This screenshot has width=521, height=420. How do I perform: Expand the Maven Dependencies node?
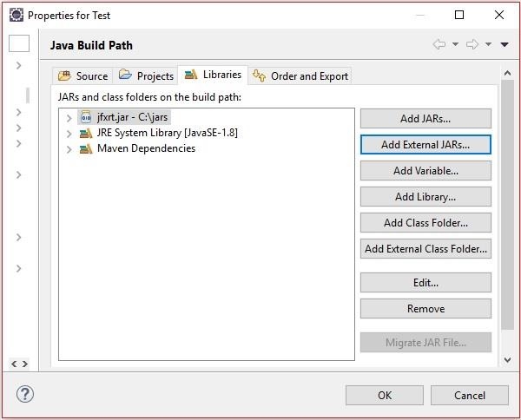(x=69, y=148)
